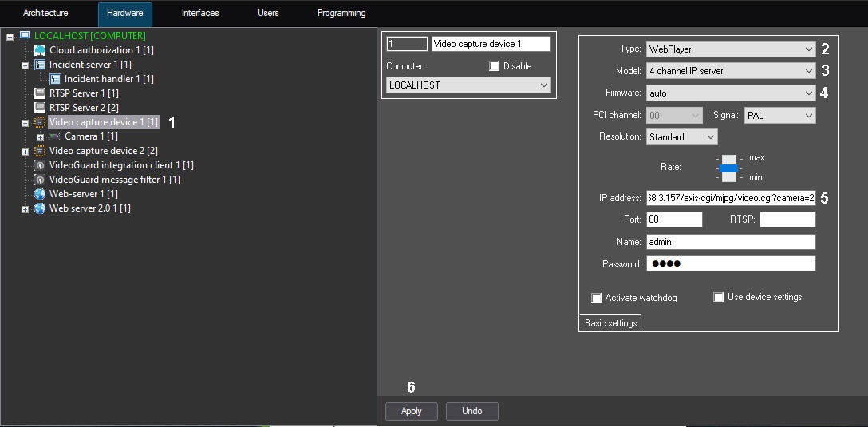This screenshot has width=868, height=427.
Task: Click the LOCALHOST computer icon
Action: point(25,35)
